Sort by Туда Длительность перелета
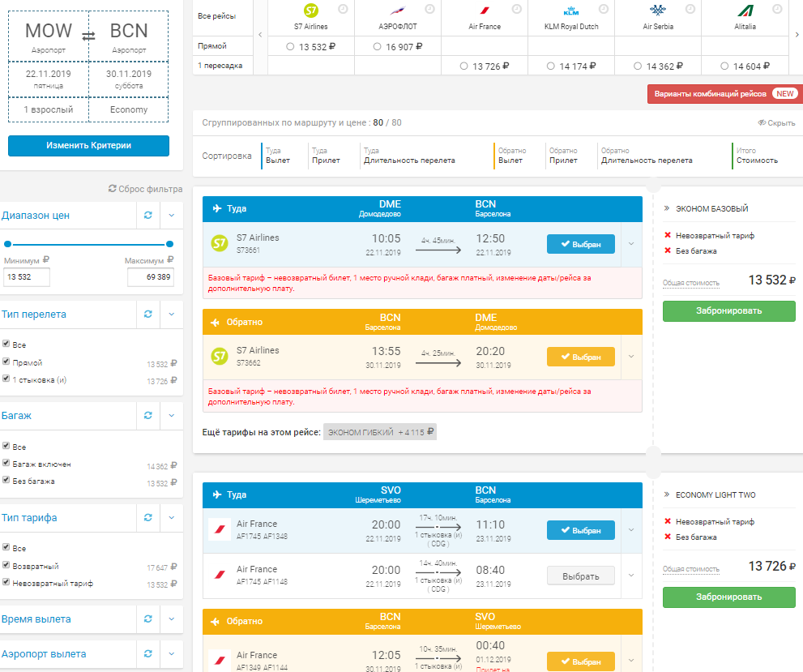The width and height of the screenshot is (803, 672). [409, 155]
